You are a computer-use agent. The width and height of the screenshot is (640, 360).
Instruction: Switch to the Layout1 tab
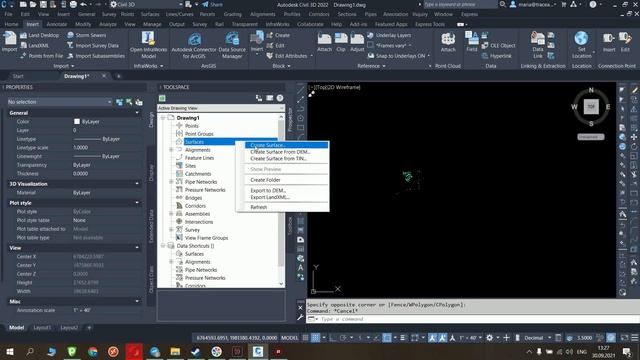coord(42,327)
